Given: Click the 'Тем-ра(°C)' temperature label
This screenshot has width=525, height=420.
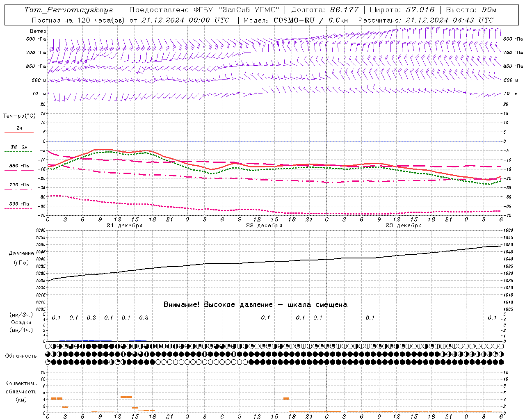Looking at the screenshot, I should click(19, 116).
